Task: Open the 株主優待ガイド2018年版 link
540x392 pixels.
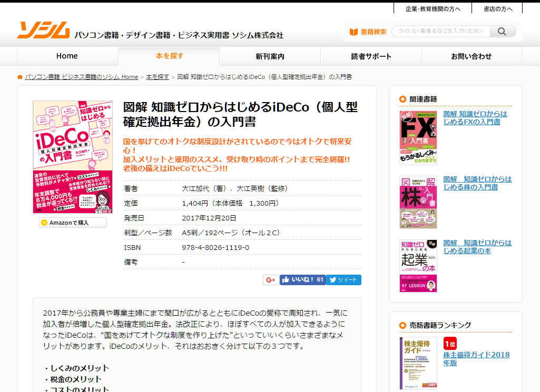Action: coord(476,359)
